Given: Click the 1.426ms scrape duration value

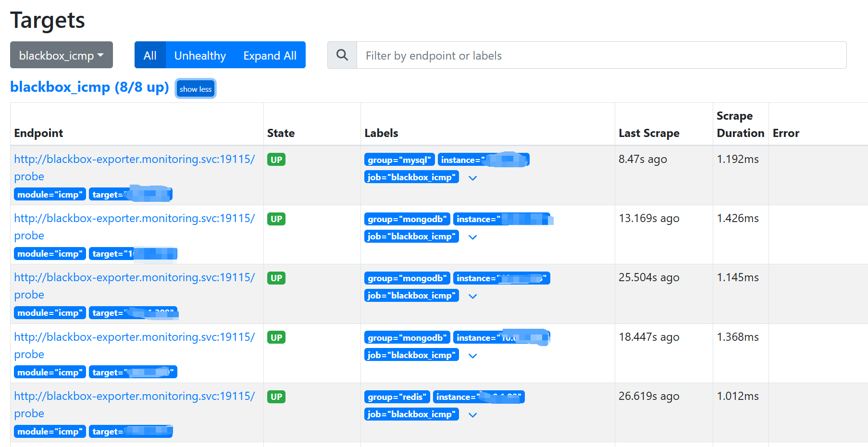Looking at the screenshot, I should 738,218.
